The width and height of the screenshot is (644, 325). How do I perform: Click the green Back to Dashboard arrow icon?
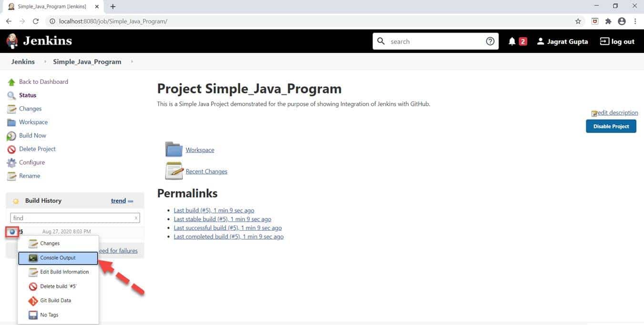pyautogui.click(x=11, y=82)
